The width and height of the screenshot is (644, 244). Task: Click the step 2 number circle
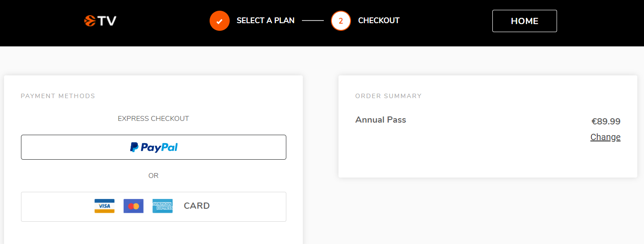click(x=341, y=21)
